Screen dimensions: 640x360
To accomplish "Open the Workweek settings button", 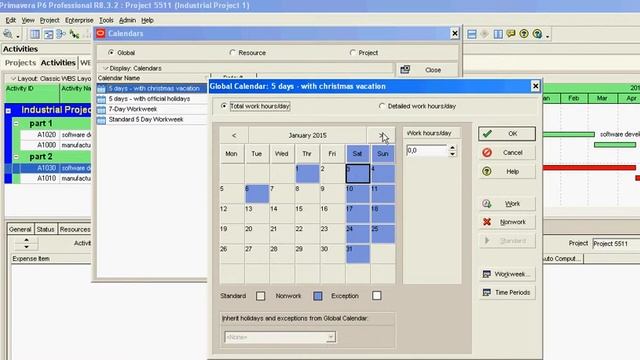I will pos(507,274).
